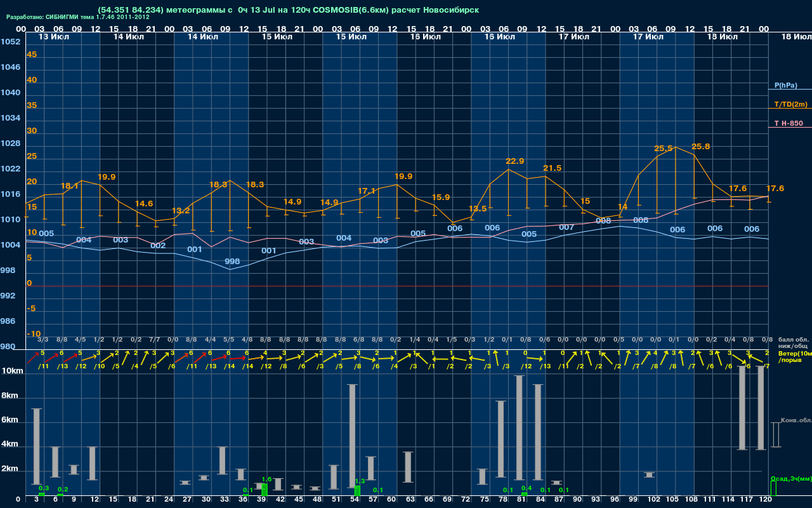The image size is (812, 508).
Task: Click the 10km cloud height label
Action: tap(11, 371)
